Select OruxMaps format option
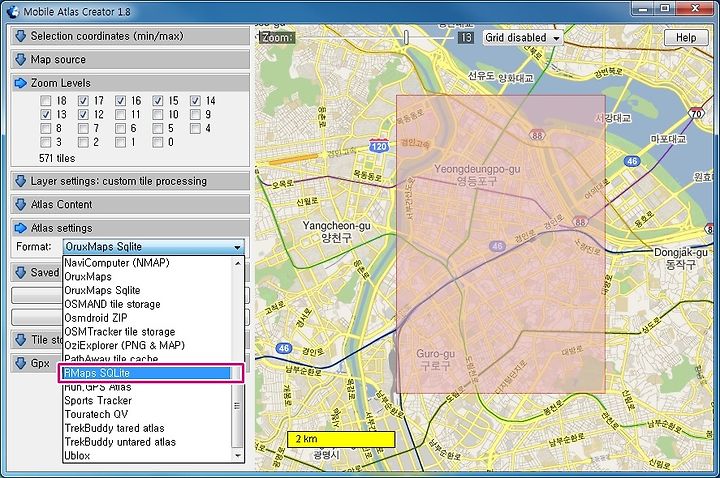Screen dimensions: 720x478 point(147,277)
